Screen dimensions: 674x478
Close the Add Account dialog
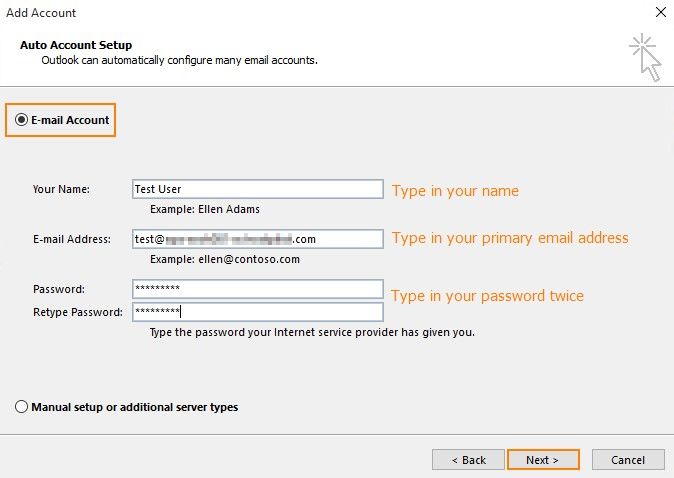click(660, 13)
